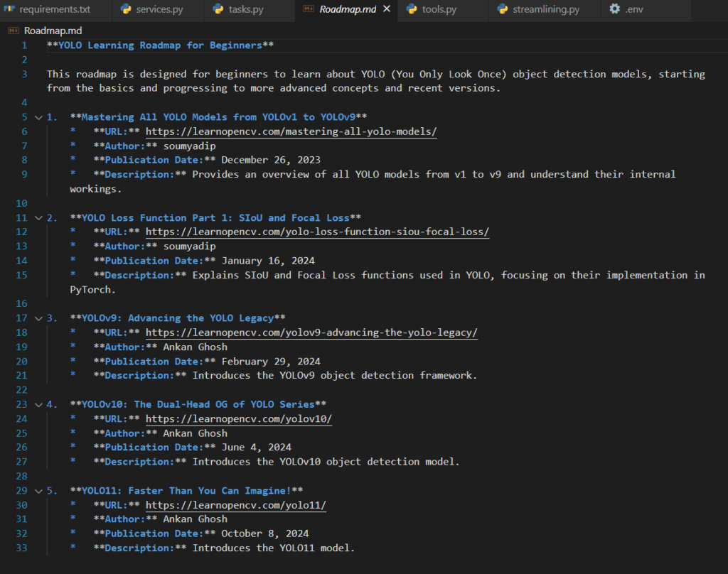Click the markdown icon on Roadmap.md tab

309,10
